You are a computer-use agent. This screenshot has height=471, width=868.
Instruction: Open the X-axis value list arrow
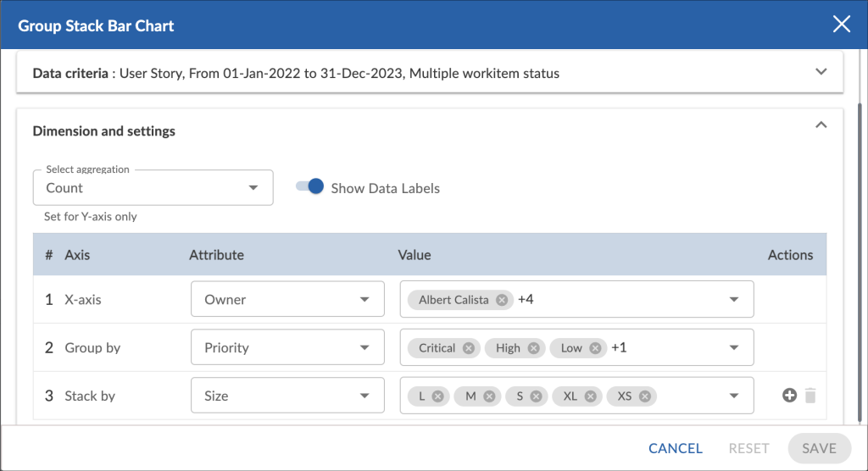733,300
